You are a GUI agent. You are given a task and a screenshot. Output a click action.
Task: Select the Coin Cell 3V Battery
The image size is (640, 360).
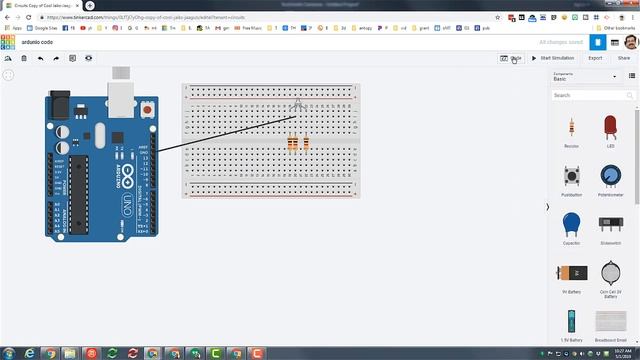pos(611,279)
